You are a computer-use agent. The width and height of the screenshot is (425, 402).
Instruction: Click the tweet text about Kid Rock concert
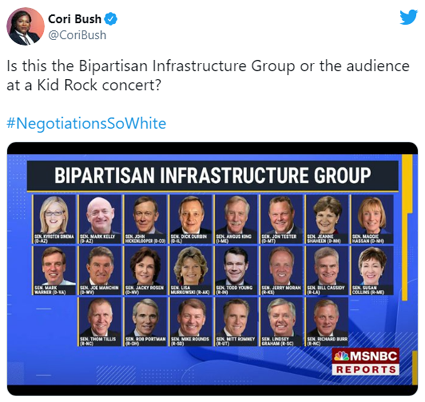[208, 75]
